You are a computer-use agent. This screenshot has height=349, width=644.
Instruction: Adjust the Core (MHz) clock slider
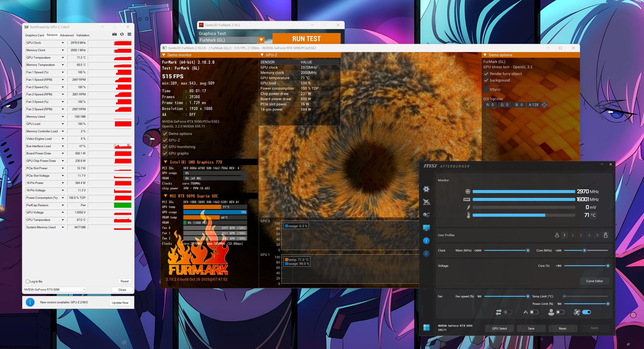click(x=584, y=251)
